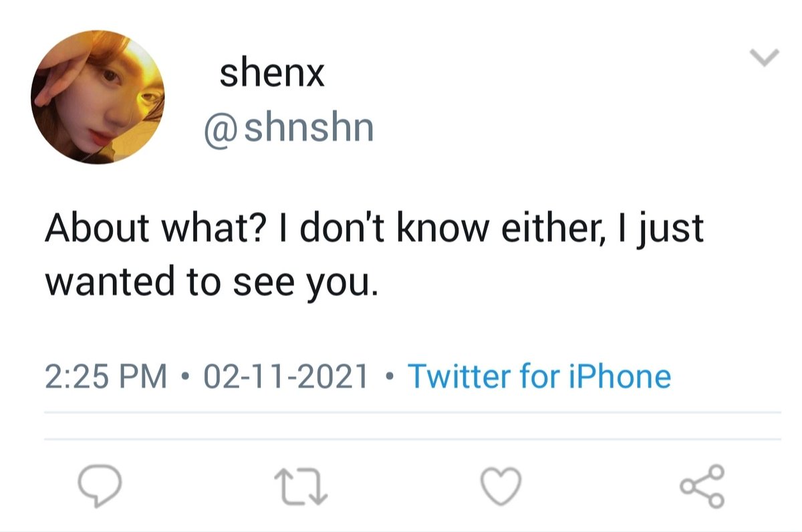Open the share icon options
The width and height of the screenshot is (802, 532).
tap(702, 485)
